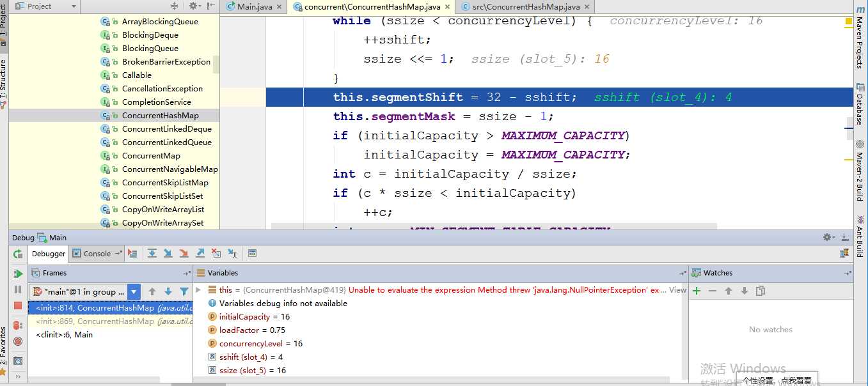Viewport: 868px width, 386px height.
Task: Click the Force Step Into icon
Action: point(184,253)
